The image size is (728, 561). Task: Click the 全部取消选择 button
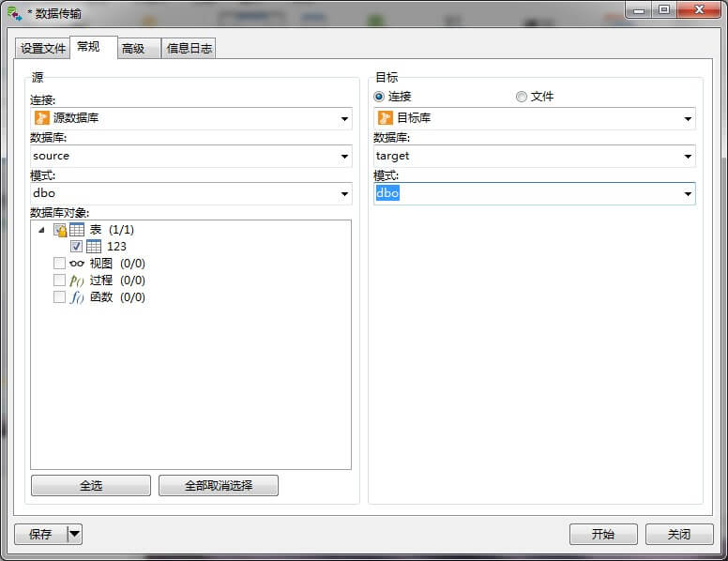[x=218, y=486]
